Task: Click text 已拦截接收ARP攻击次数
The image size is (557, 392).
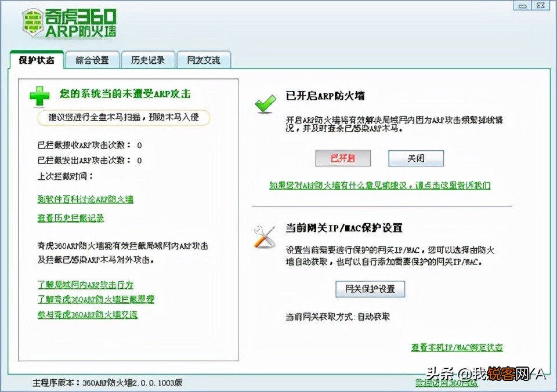Action: click(84, 145)
